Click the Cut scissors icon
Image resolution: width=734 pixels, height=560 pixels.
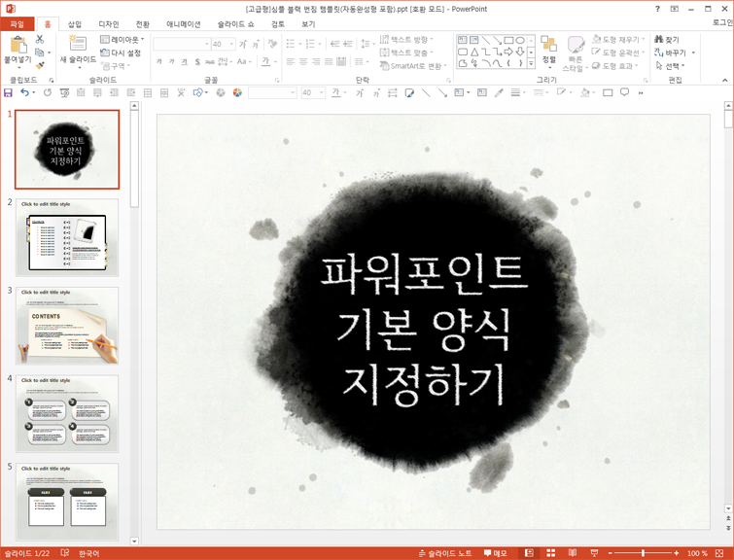pyautogui.click(x=39, y=39)
